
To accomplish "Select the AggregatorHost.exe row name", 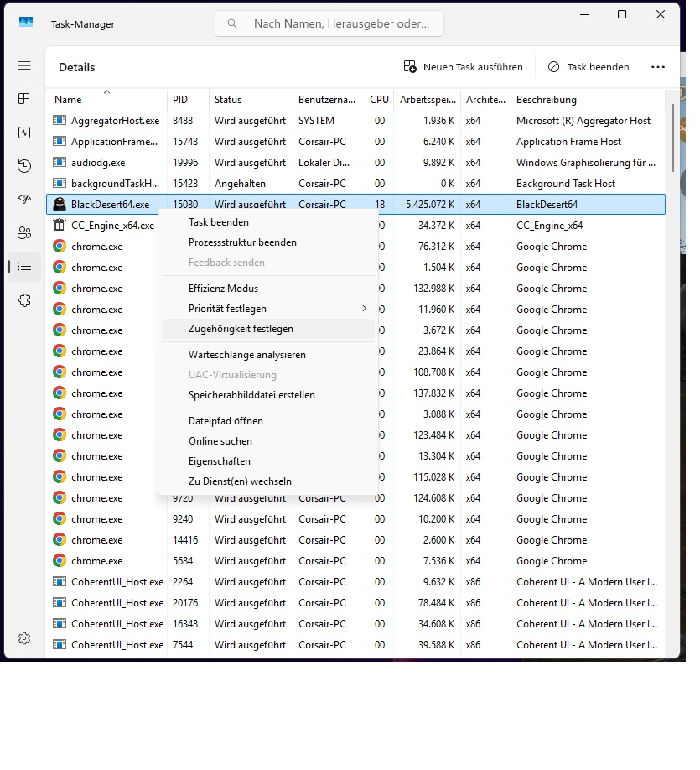I will (x=116, y=120).
